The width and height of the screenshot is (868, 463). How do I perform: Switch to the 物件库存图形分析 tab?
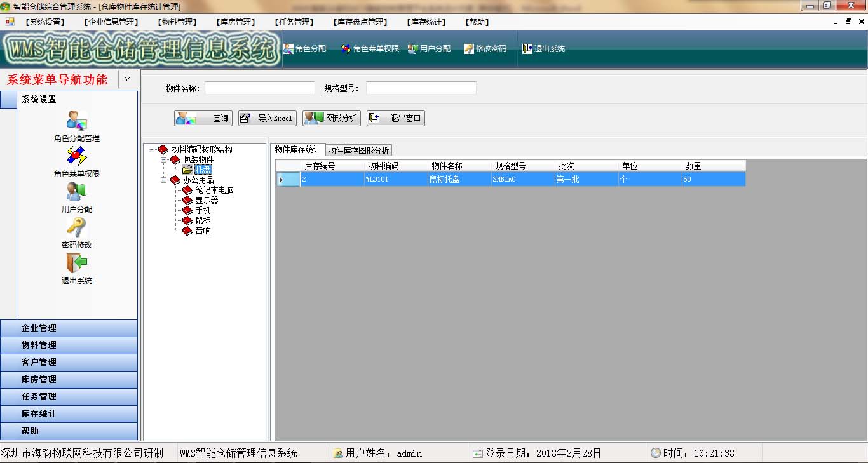[358, 151]
